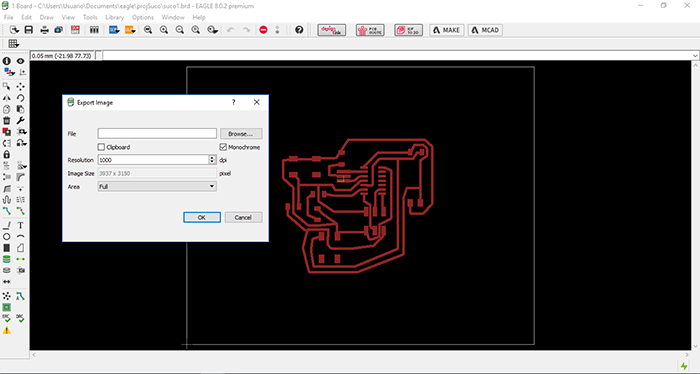This screenshot has width=700, height=374.
Task: Click the File path input field
Action: tap(157, 133)
